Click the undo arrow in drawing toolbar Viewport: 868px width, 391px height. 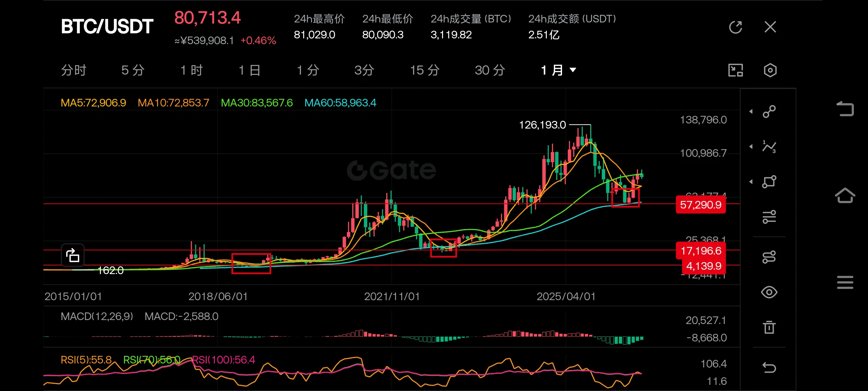(x=769, y=367)
